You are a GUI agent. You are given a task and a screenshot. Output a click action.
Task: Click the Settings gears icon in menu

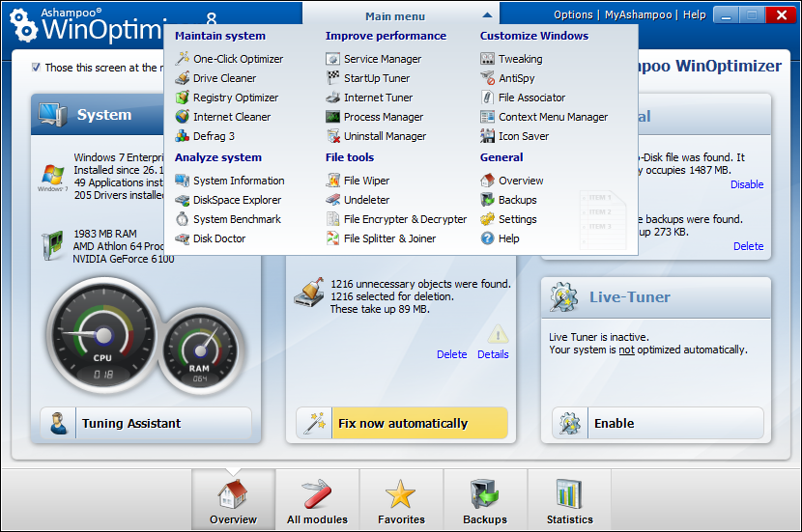(487, 219)
